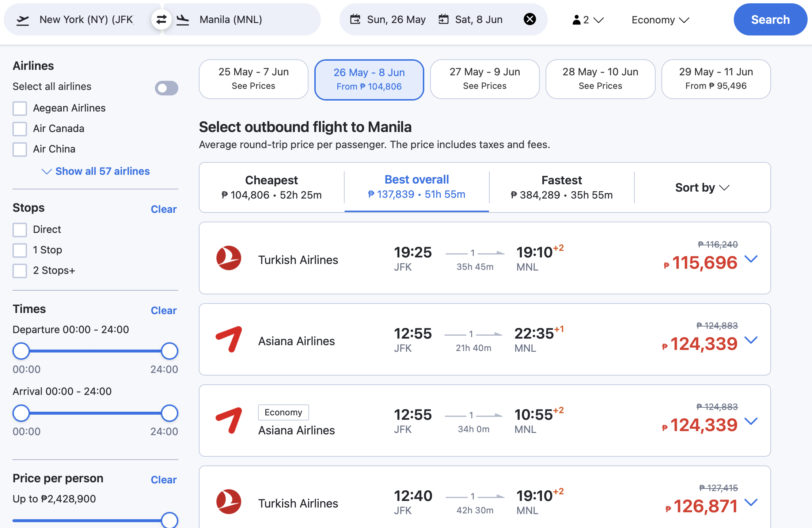Click the takeoff plane icon
This screenshot has width=812, height=528.
click(x=23, y=20)
